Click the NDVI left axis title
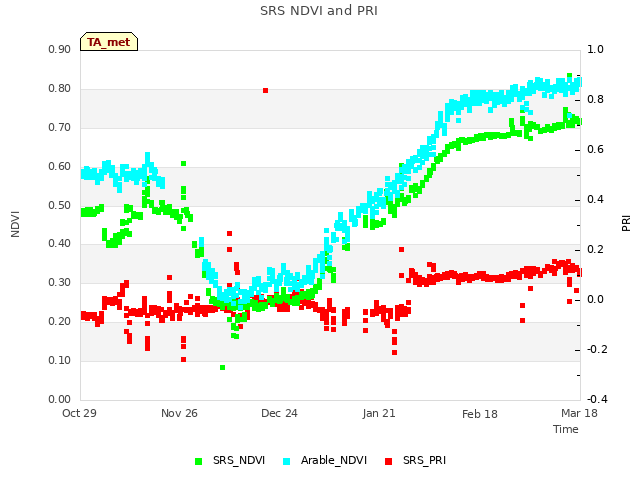The image size is (640, 480). [15, 224]
